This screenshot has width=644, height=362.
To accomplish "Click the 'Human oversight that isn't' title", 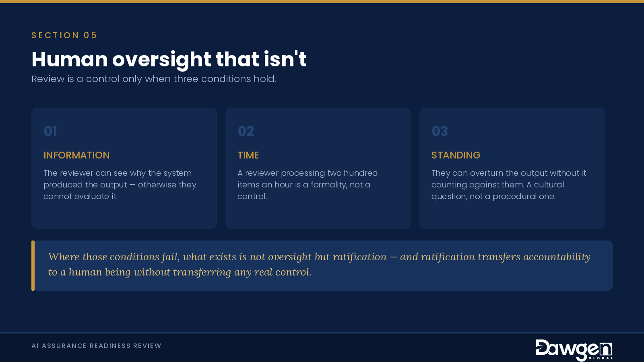I will pyautogui.click(x=169, y=60).
